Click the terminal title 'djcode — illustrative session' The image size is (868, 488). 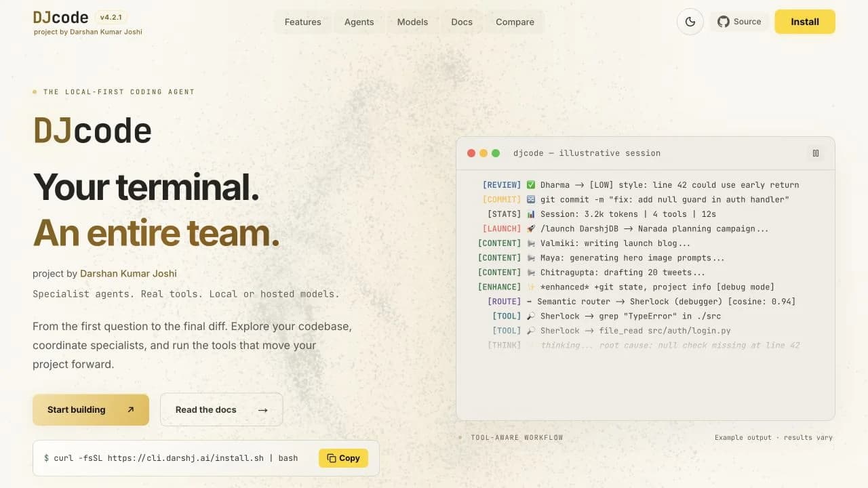pos(587,153)
